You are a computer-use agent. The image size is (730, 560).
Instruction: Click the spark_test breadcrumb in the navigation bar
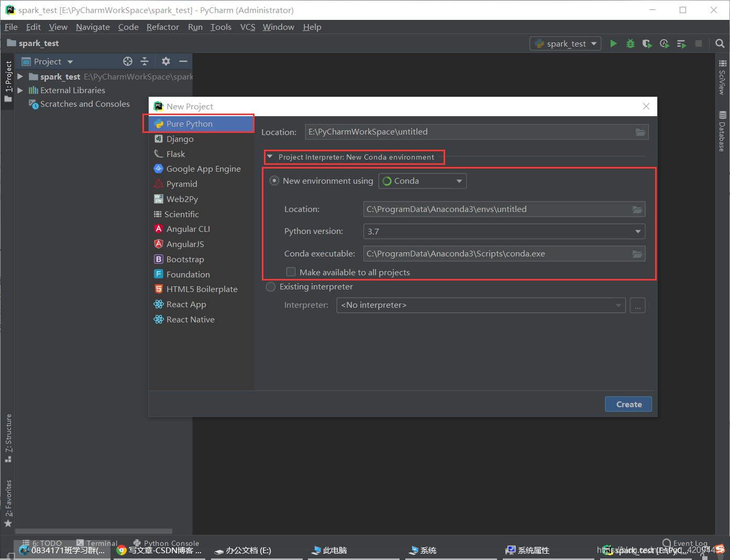click(33, 43)
